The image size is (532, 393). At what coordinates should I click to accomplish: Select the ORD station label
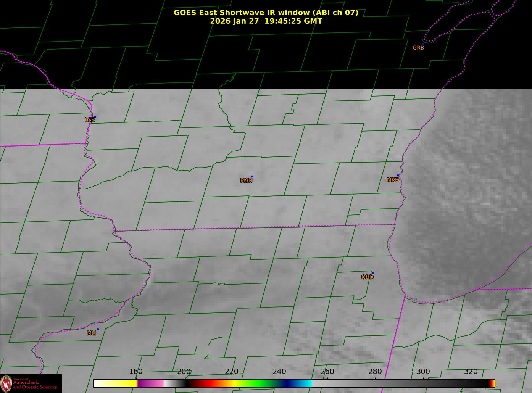pyautogui.click(x=368, y=277)
